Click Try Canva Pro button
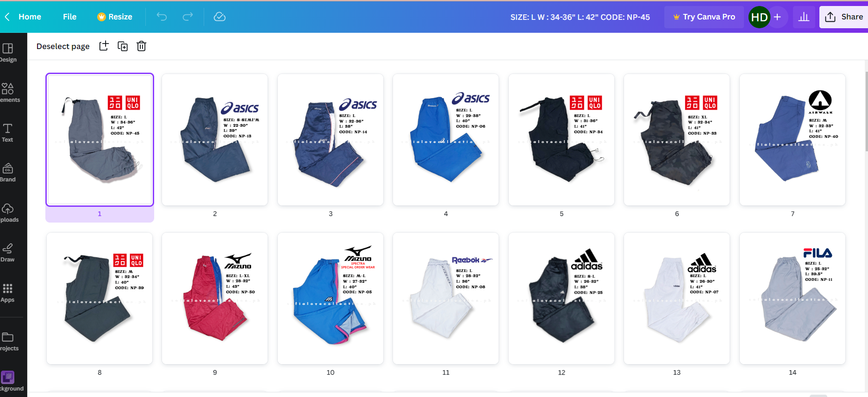The height and width of the screenshot is (397, 868). point(704,17)
